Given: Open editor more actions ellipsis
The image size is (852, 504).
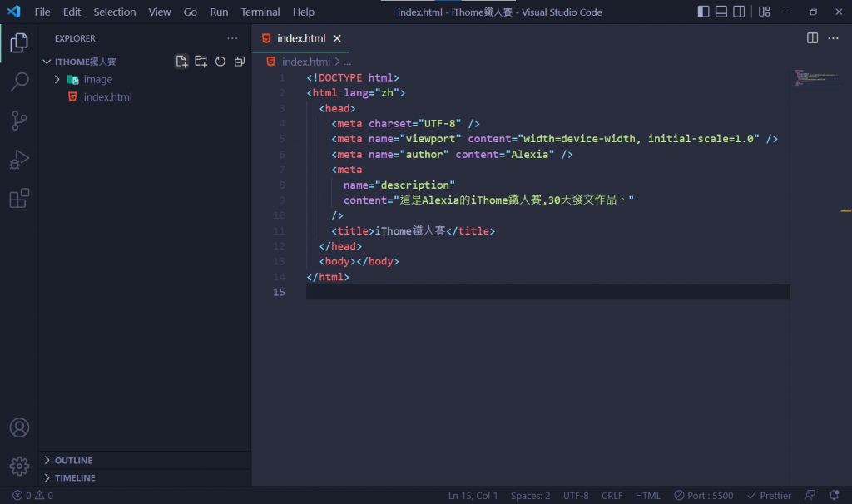Looking at the screenshot, I should point(833,38).
